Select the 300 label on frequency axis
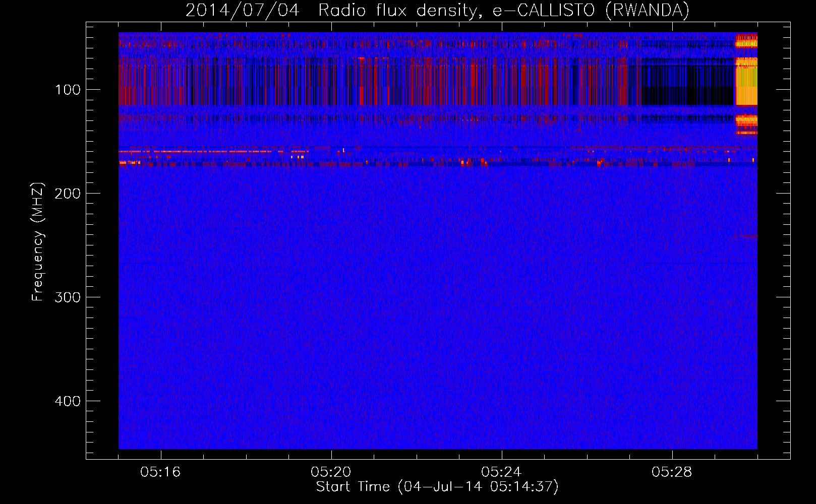The width and height of the screenshot is (816, 504). click(x=68, y=298)
